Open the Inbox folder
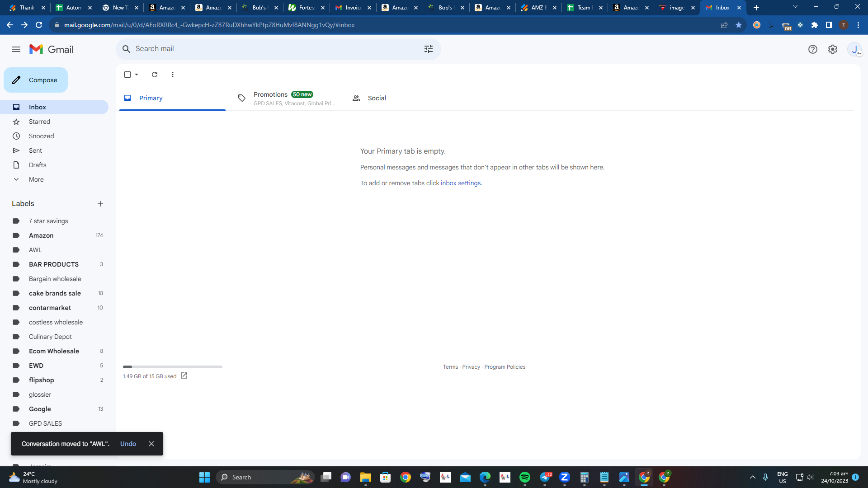868x488 pixels. (54, 107)
